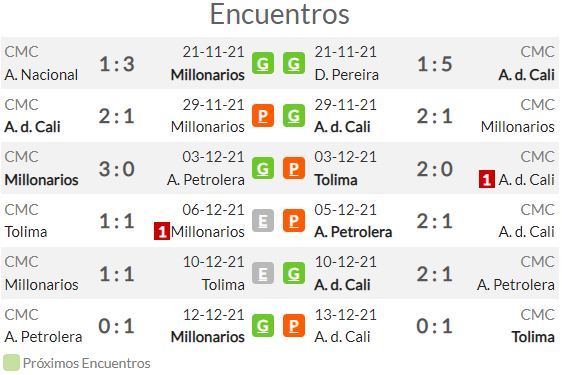Click the Encuentros heading
The height and width of the screenshot is (375, 562).
point(280,14)
